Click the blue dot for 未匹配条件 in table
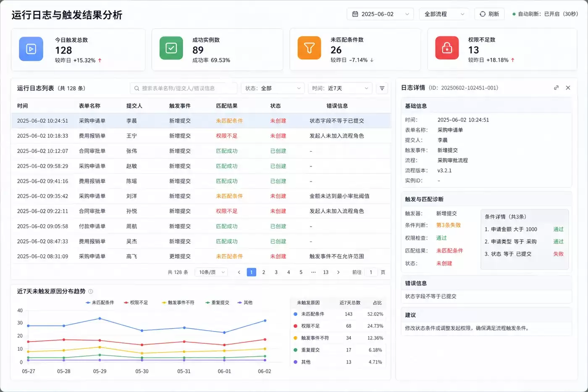The height and width of the screenshot is (392, 588). click(295, 314)
